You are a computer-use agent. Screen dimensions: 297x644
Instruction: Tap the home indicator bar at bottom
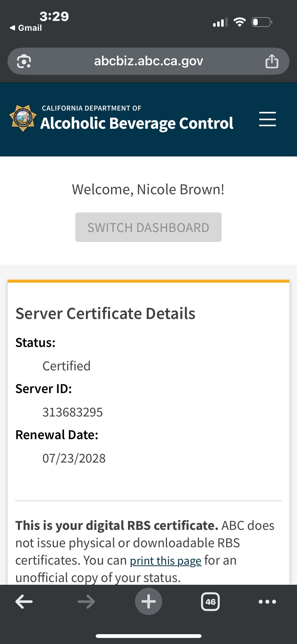point(148,636)
